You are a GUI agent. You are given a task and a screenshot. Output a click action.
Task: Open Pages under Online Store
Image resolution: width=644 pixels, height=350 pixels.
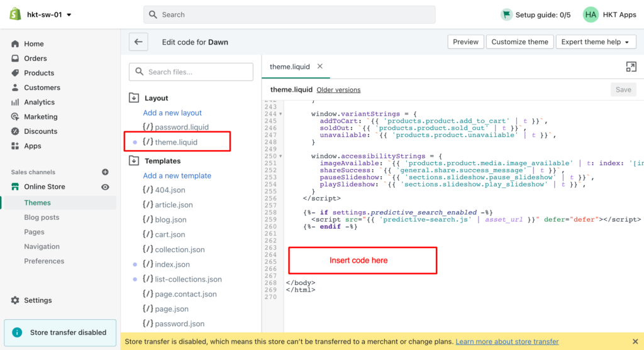34,232
